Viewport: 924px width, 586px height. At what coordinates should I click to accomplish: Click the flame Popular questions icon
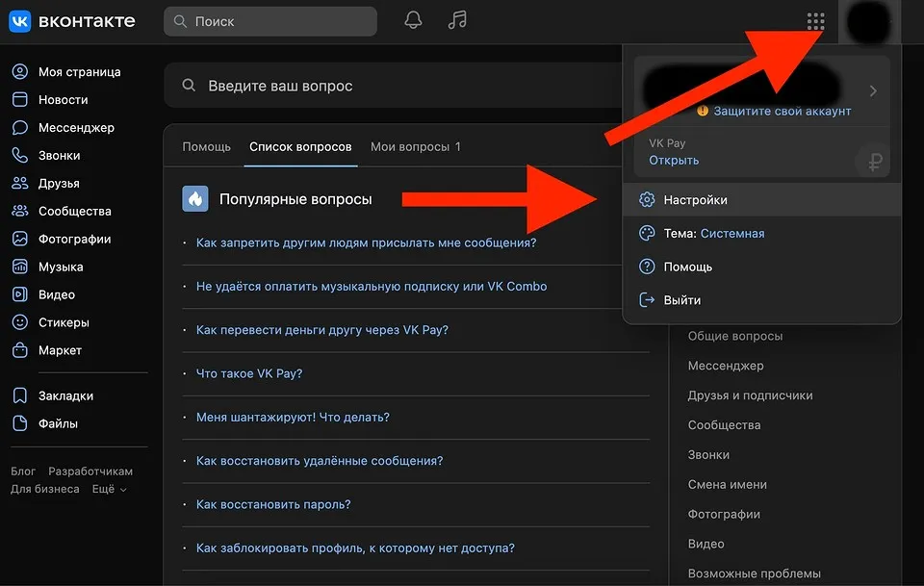click(x=195, y=199)
